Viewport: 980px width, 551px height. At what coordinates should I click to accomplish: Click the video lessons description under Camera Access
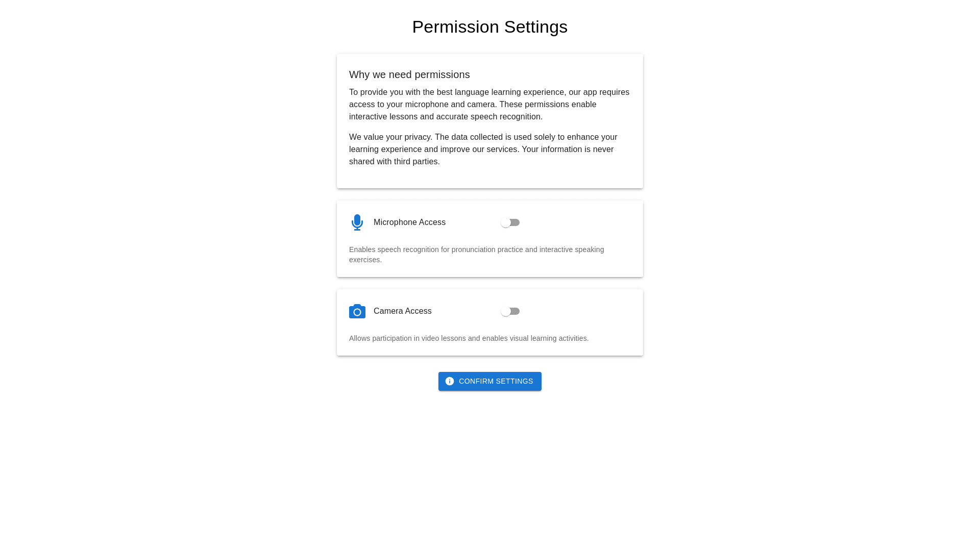tap(469, 338)
